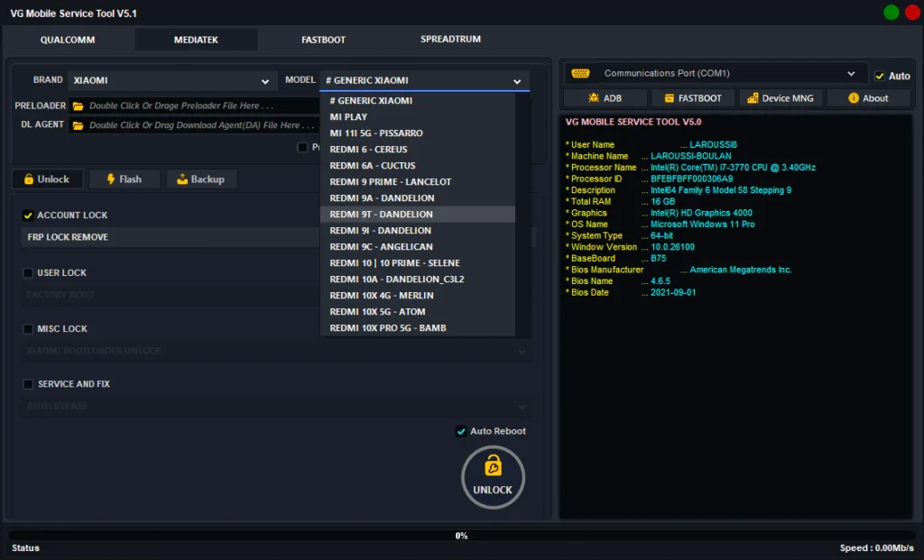The height and width of the screenshot is (560, 924).
Task: Select REDMI 9A - DANDELION
Action: pyautogui.click(x=417, y=198)
